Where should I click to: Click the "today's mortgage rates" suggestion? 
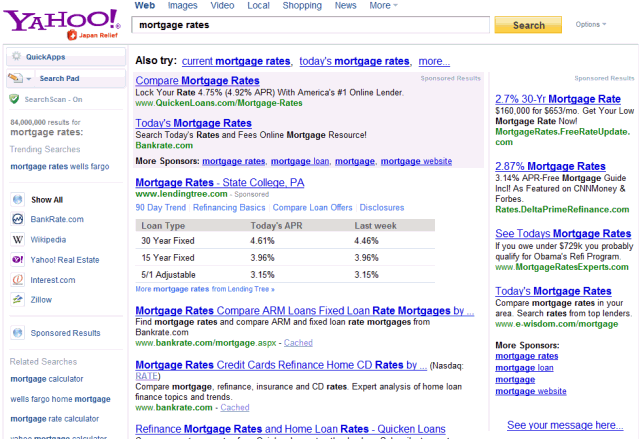coord(354,61)
